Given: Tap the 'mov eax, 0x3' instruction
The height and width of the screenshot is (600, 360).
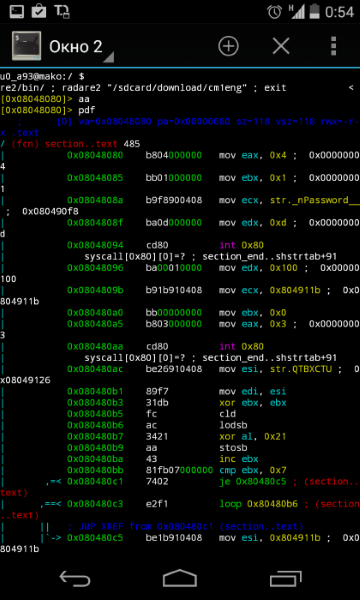Looking at the screenshot, I should 252,324.
